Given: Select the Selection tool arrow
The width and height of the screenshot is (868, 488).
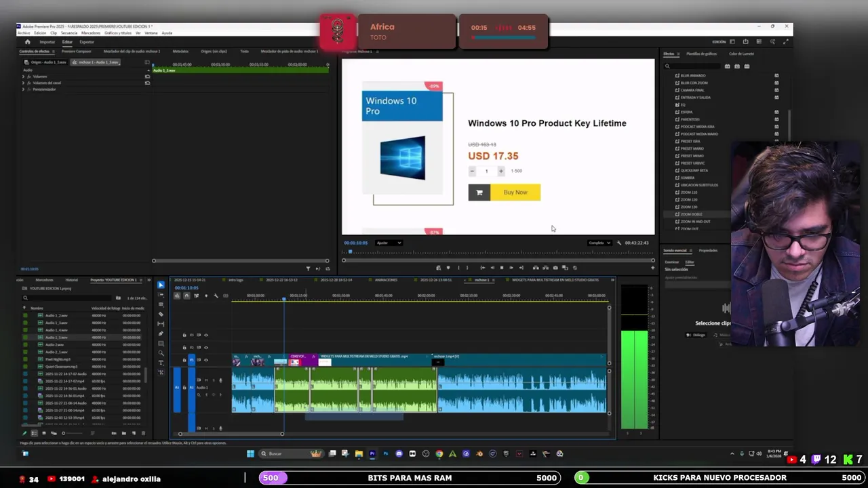Looking at the screenshot, I should 161,285.
